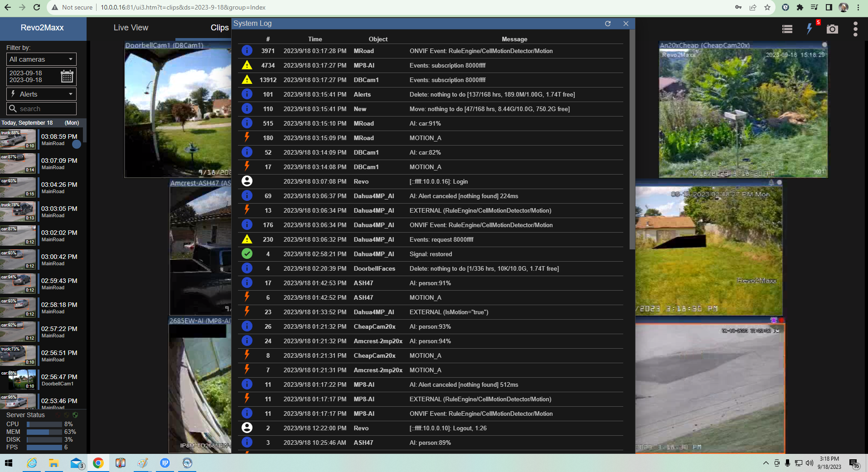This screenshot has height=472, width=868.
Task: Open the 03:03:05 PM MainRoad clip
Action: click(41, 212)
